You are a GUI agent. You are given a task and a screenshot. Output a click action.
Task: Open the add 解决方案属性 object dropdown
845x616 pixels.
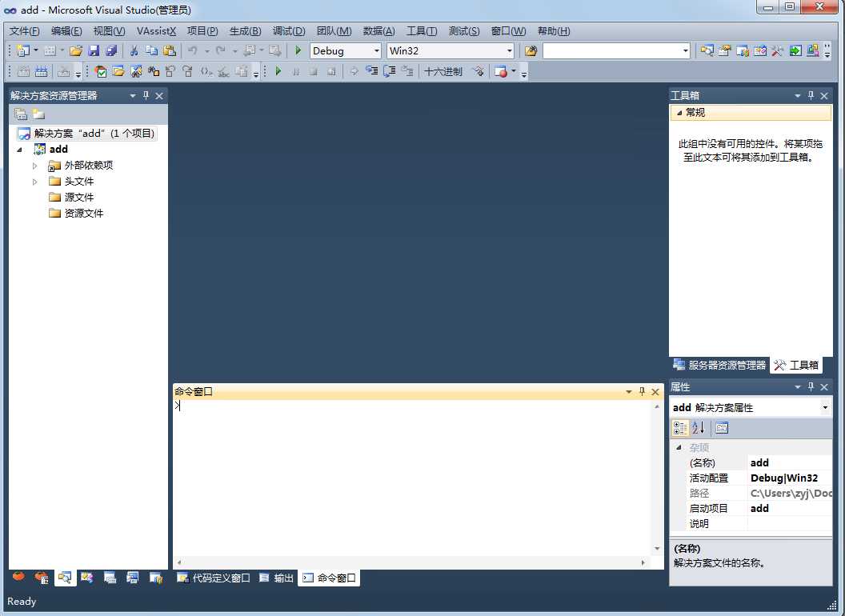824,407
